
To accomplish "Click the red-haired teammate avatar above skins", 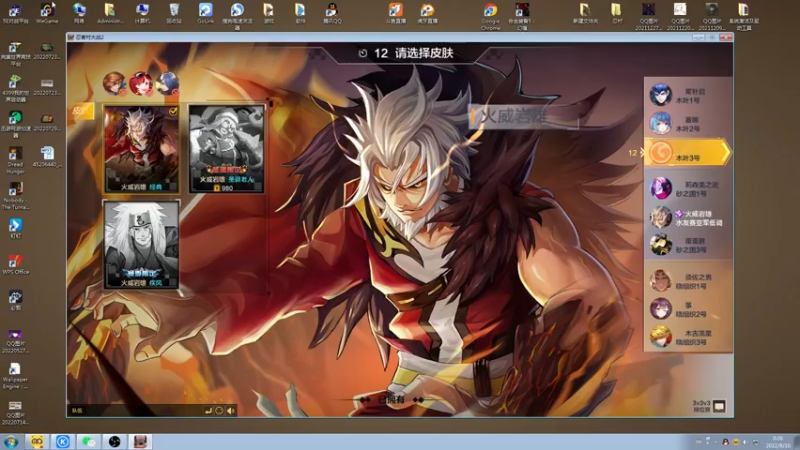I will point(141,84).
